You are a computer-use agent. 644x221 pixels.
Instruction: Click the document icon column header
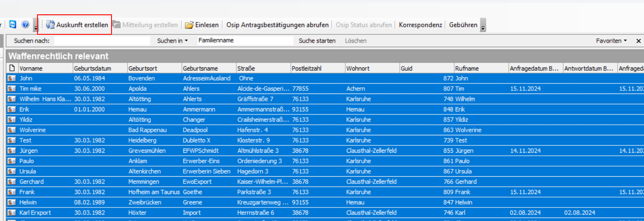pyautogui.click(x=12, y=68)
